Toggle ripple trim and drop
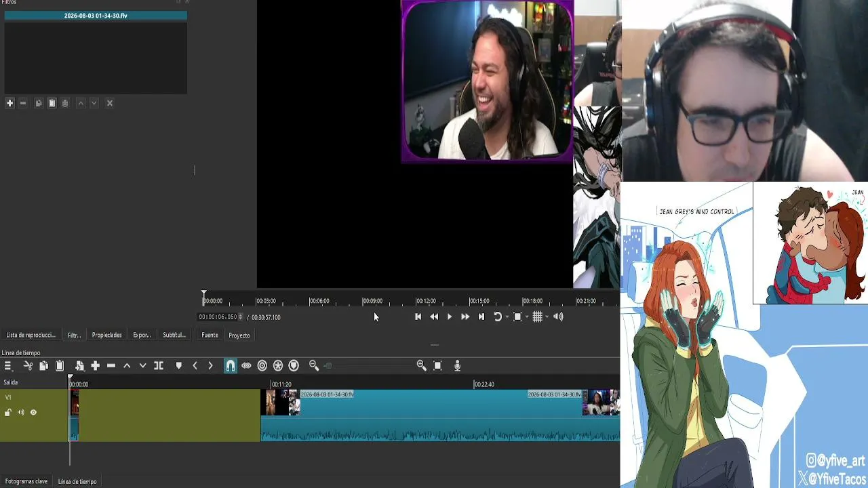The image size is (868, 488). (x=262, y=366)
